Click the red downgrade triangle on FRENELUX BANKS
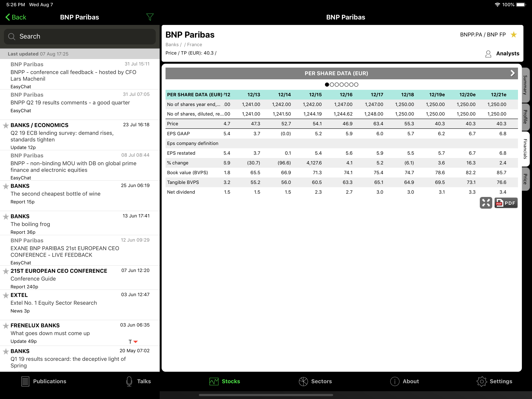532x399 pixels. pyautogui.click(x=135, y=342)
